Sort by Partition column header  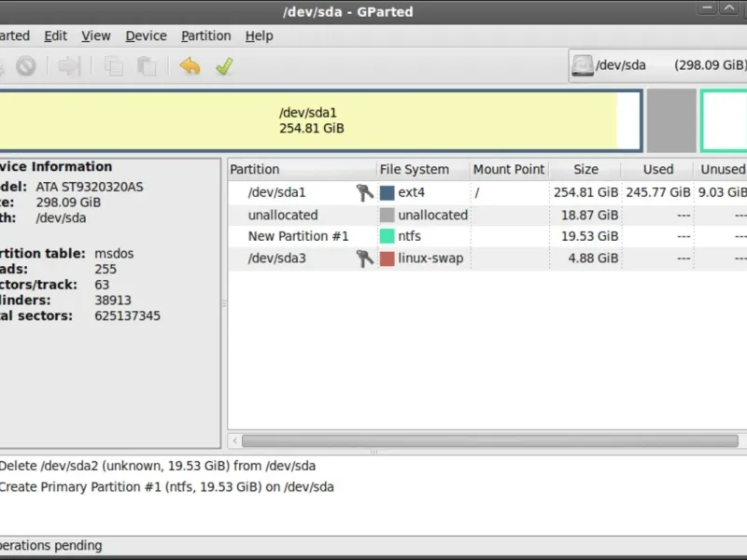click(302, 170)
